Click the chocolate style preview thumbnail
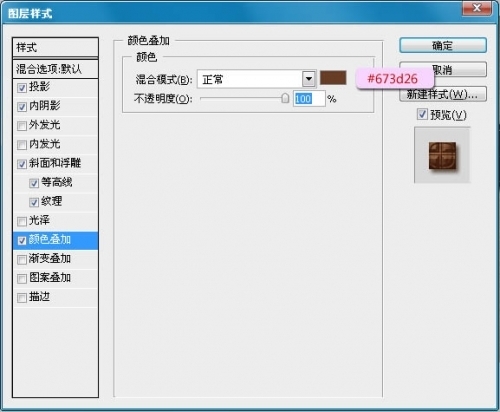 tap(442, 155)
